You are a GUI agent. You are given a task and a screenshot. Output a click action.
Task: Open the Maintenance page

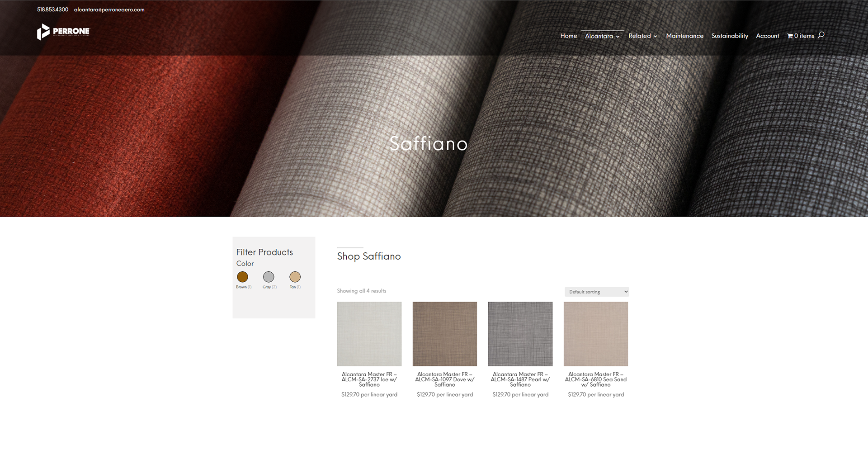(x=684, y=36)
